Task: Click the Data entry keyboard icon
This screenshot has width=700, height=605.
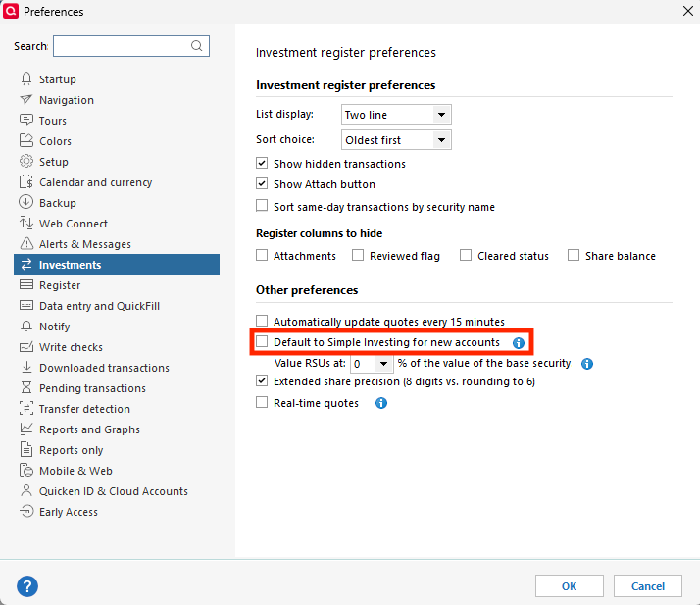Action: click(x=26, y=305)
